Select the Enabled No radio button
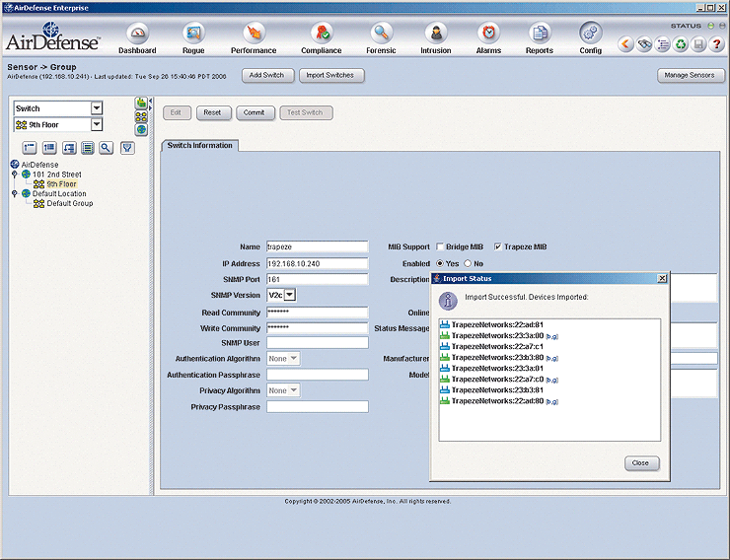 (x=468, y=263)
